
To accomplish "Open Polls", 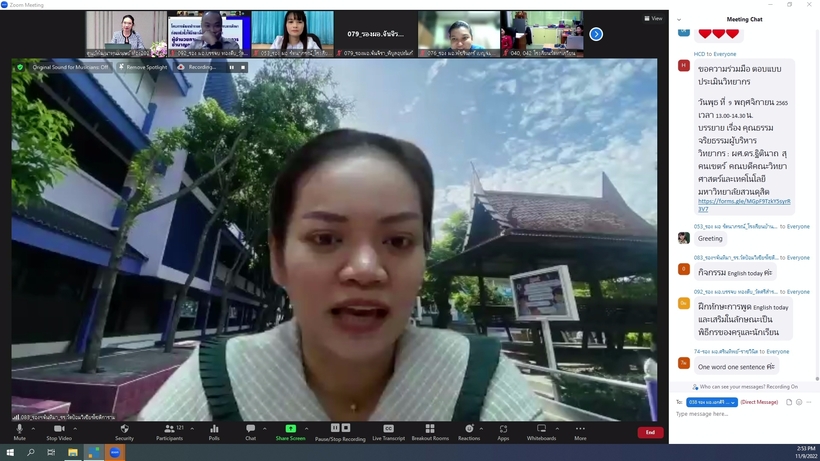I will [x=214, y=432].
